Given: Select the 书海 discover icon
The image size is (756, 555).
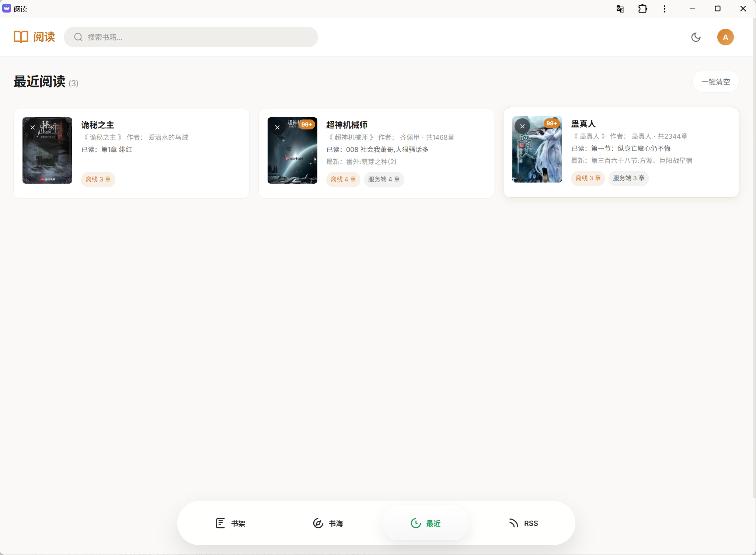Looking at the screenshot, I should (x=318, y=523).
